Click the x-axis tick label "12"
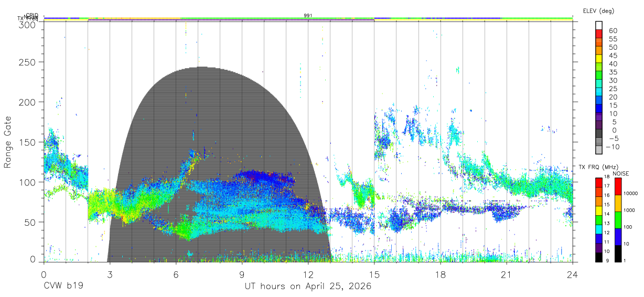The height and width of the screenshot is (297, 644). click(x=308, y=274)
